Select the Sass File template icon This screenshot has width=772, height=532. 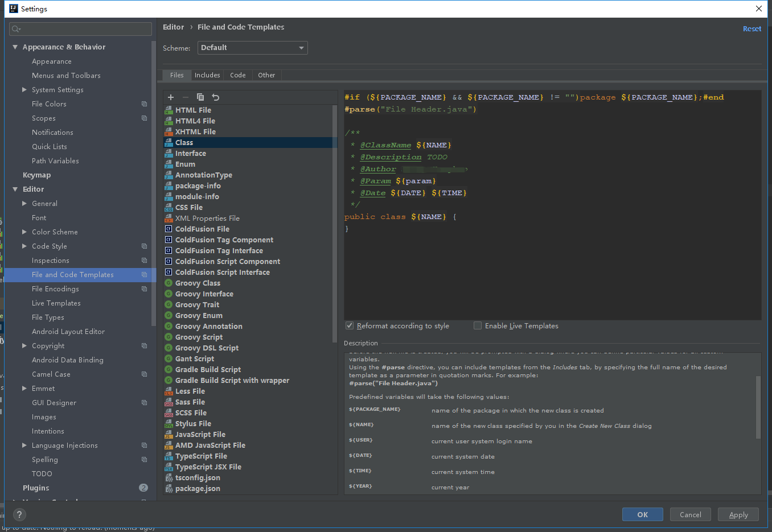coord(169,402)
